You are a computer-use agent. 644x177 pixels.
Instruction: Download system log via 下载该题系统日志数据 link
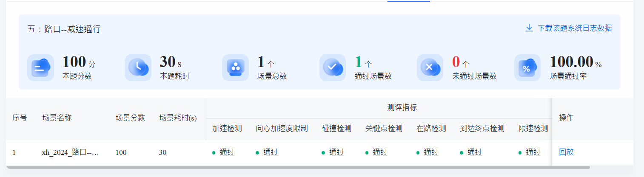click(575, 28)
